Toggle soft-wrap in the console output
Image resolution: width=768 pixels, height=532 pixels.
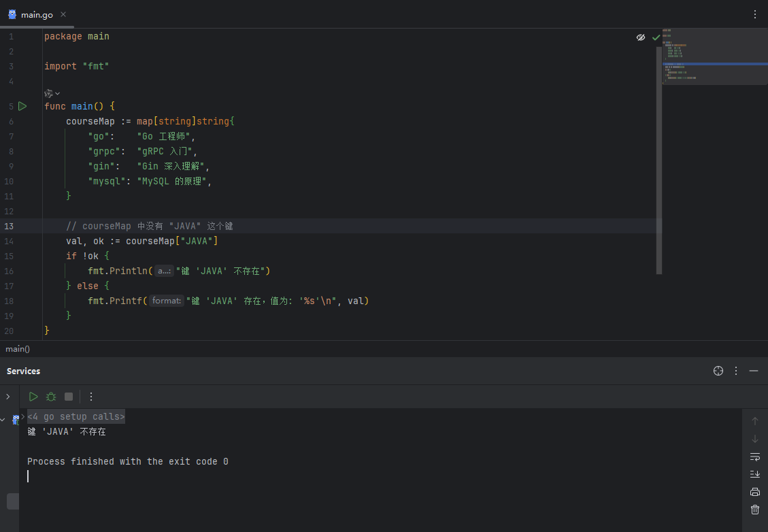pyautogui.click(x=754, y=456)
